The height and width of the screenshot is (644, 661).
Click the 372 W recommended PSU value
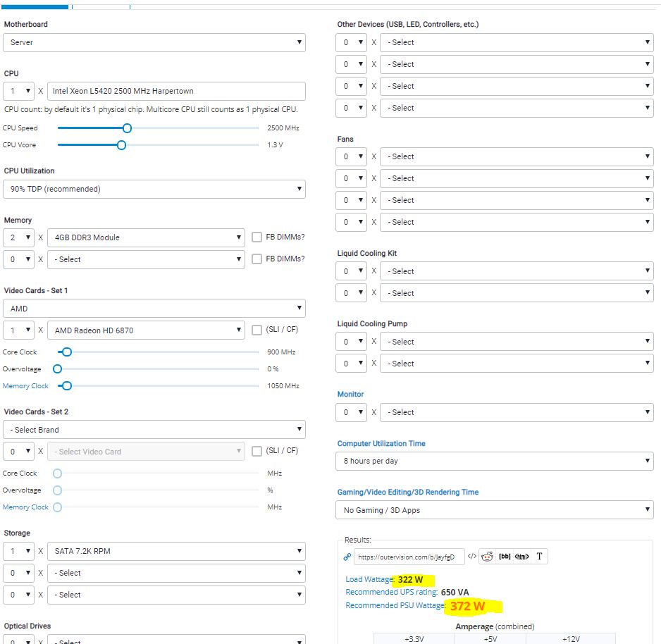click(x=467, y=606)
